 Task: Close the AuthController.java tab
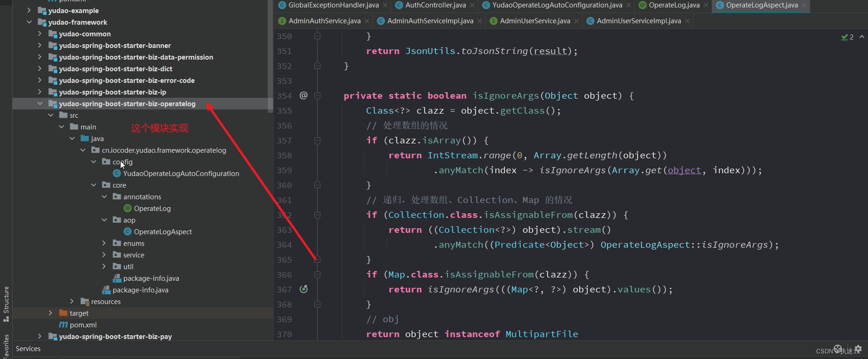point(472,5)
